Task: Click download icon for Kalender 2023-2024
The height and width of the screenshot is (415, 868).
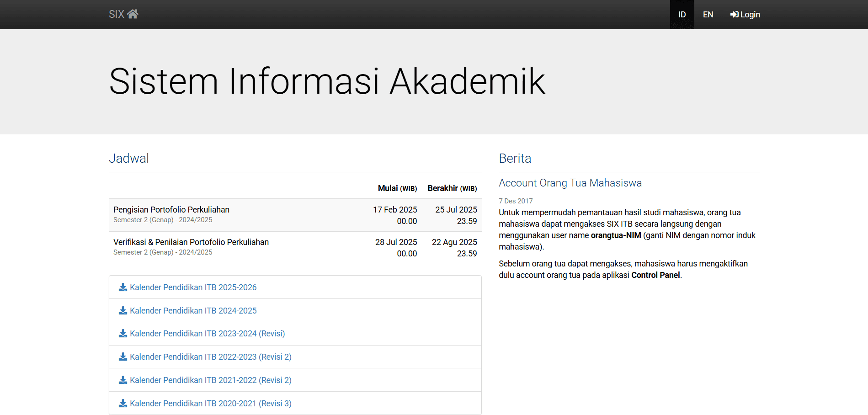Action: pyautogui.click(x=123, y=334)
